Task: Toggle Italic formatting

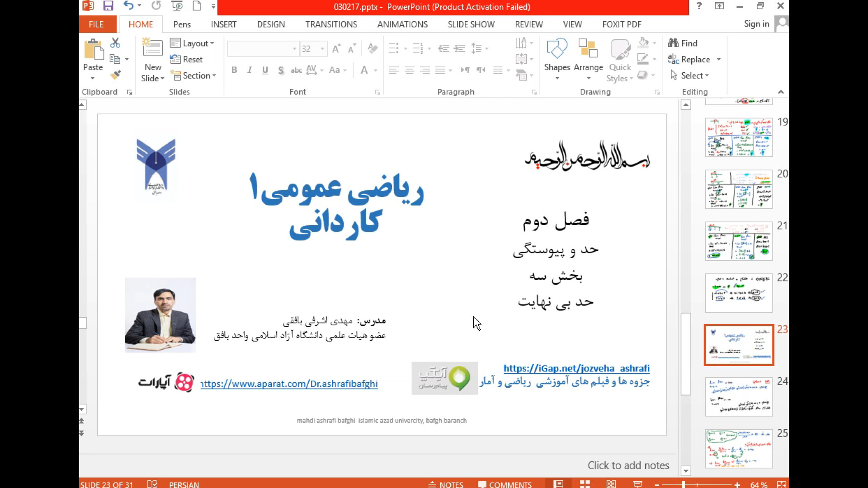Action: point(250,70)
